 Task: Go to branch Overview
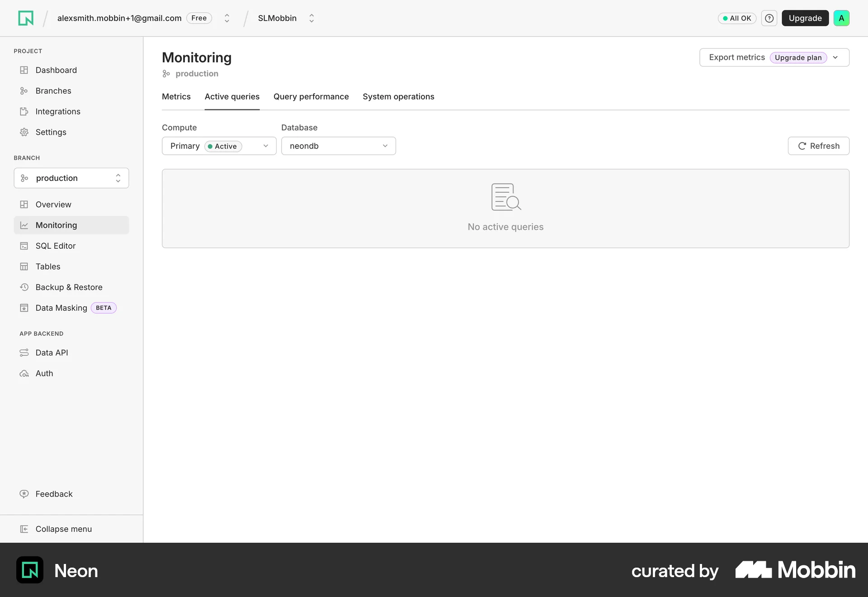coord(71,204)
